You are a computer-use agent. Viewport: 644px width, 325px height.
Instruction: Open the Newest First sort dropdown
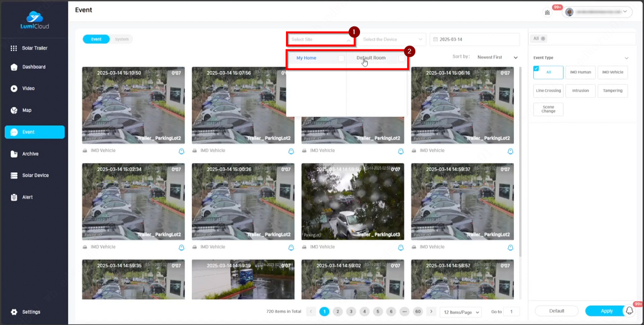pos(497,57)
